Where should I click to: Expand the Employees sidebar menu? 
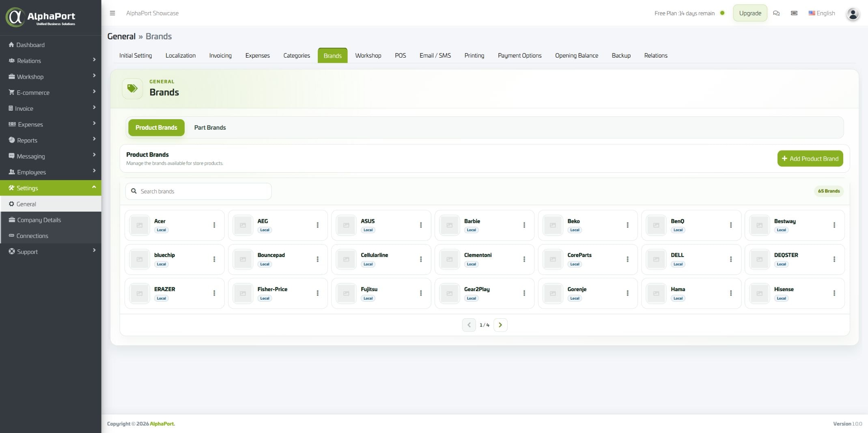coord(51,172)
